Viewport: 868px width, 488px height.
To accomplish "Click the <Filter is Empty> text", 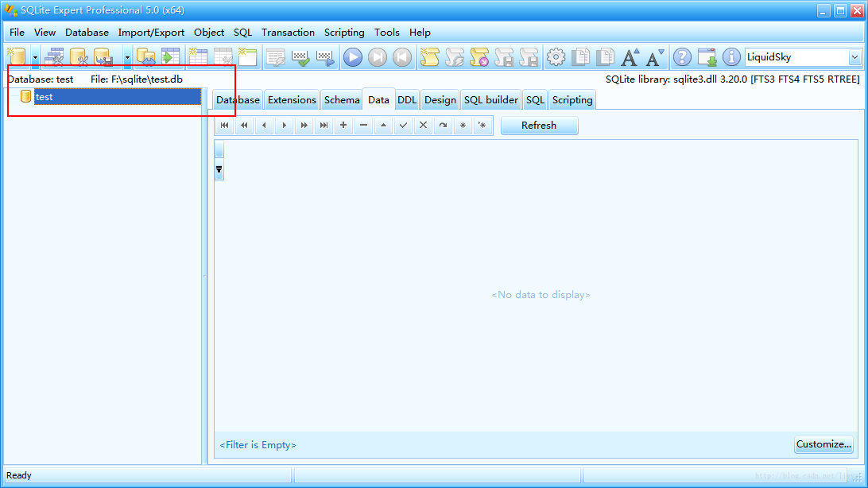I will click(258, 445).
